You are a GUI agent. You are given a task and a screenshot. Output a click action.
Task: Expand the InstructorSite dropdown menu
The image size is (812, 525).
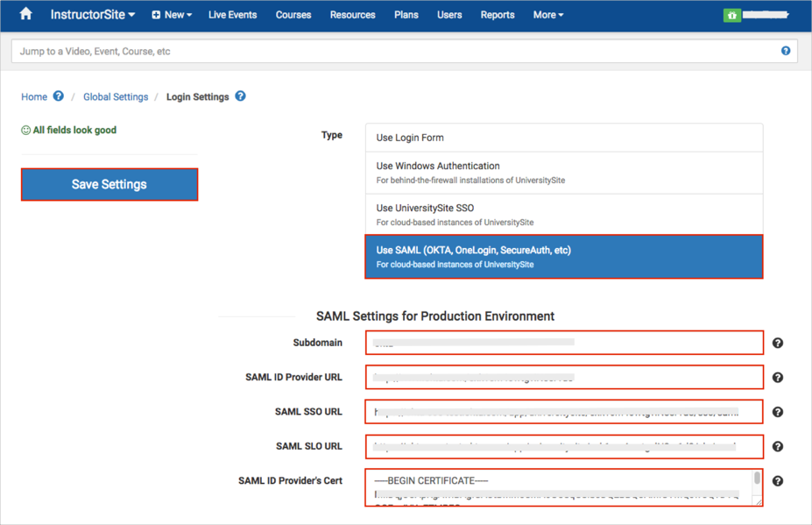[x=92, y=15]
